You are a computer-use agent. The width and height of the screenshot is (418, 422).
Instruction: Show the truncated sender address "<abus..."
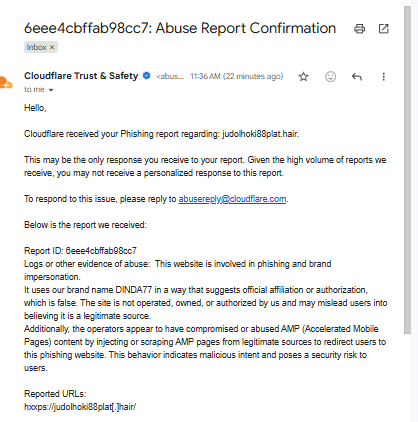pos(170,76)
